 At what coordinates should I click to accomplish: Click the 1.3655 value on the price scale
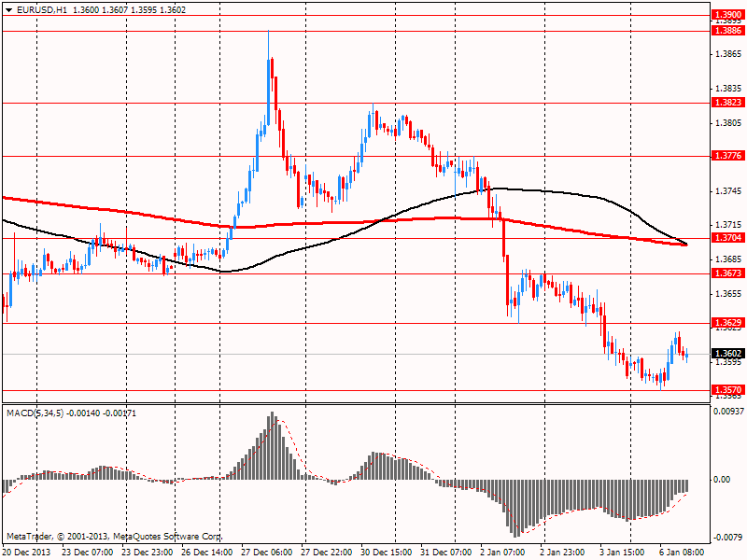729,294
